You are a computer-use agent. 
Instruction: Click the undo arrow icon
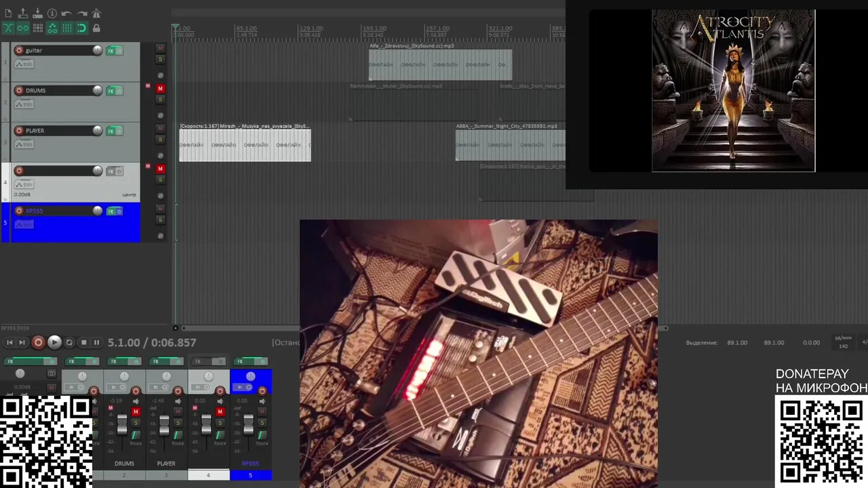click(66, 14)
